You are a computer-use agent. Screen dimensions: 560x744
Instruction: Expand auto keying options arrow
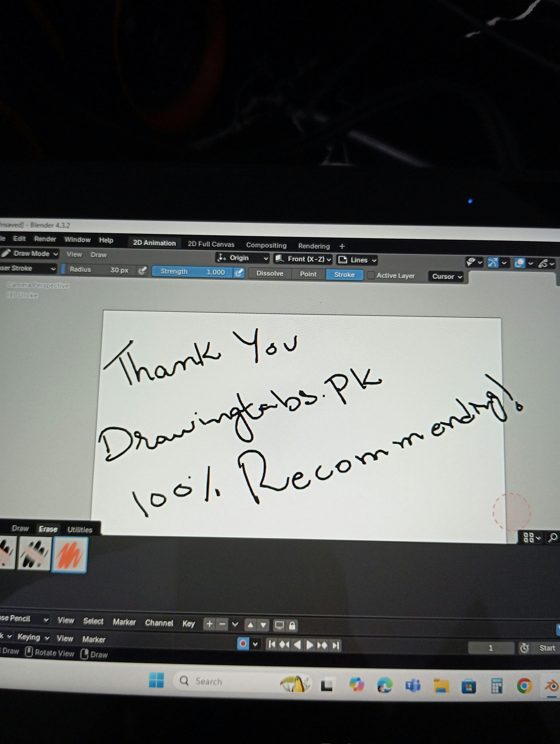click(x=255, y=644)
